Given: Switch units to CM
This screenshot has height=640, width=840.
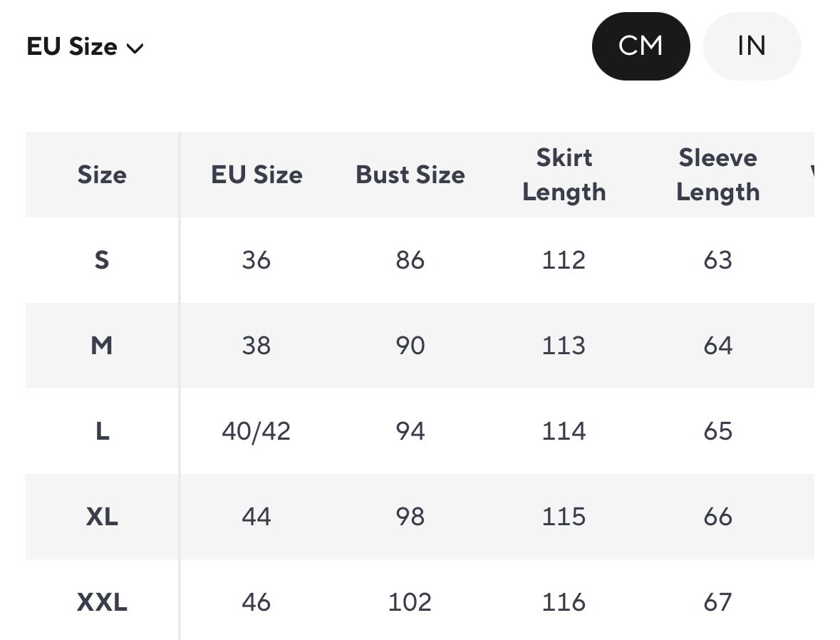Looking at the screenshot, I should 641,46.
